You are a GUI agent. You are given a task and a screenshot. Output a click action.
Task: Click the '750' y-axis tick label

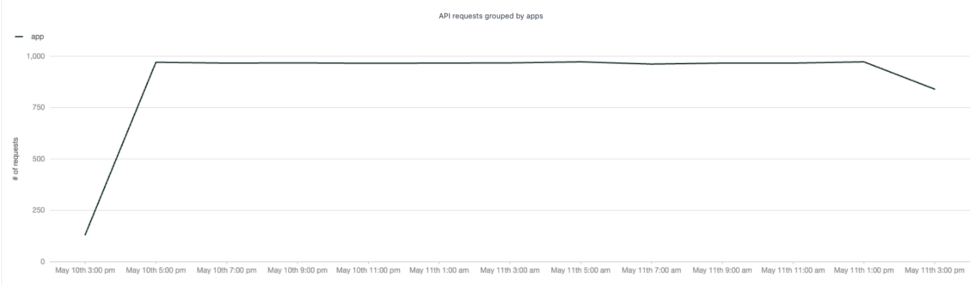click(x=39, y=107)
